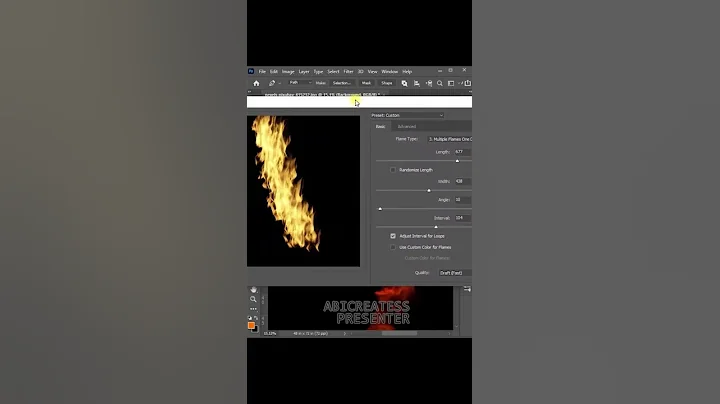Screen dimensions: 720x404
Task: Click the orange foreground color swatch
Action: 251,325
